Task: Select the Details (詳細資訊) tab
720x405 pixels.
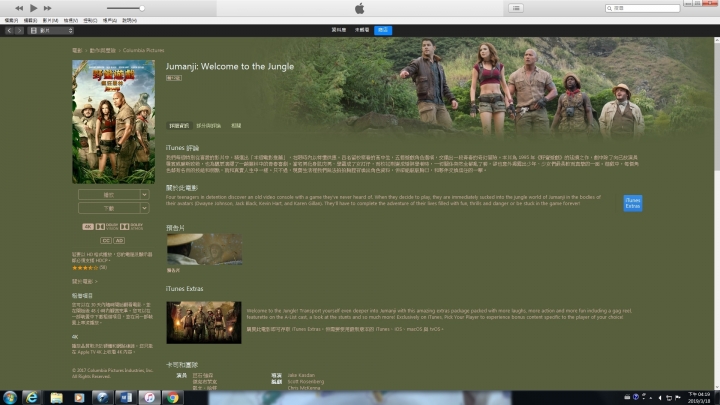Action: tap(179, 125)
